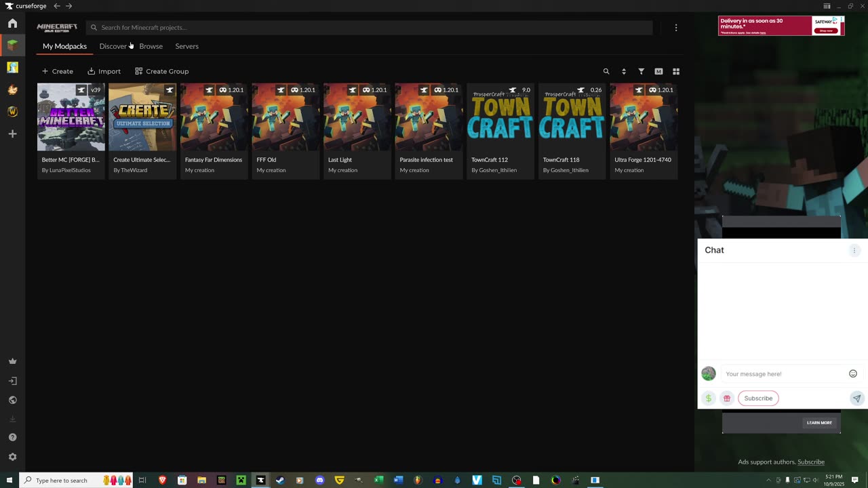This screenshot has height=488, width=868.
Task: Click the modpack search magnifier icon
Action: [606, 71]
